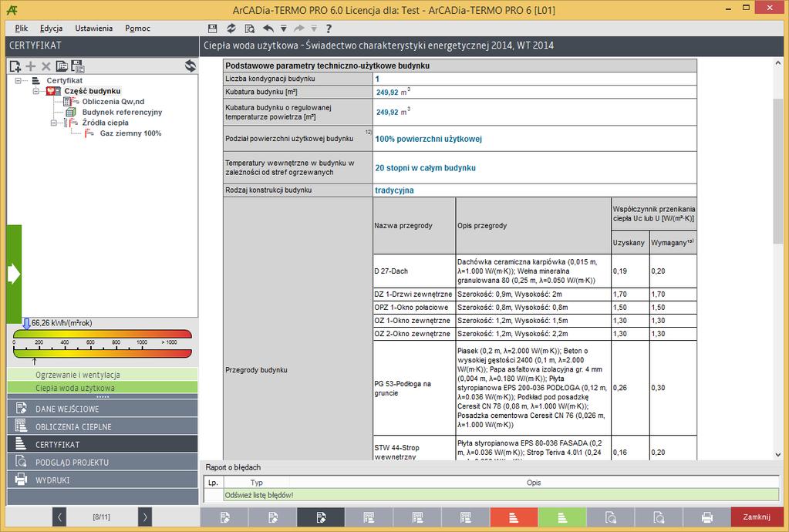Open the Edycja menu
This screenshot has height=532, width=789.
52,29
